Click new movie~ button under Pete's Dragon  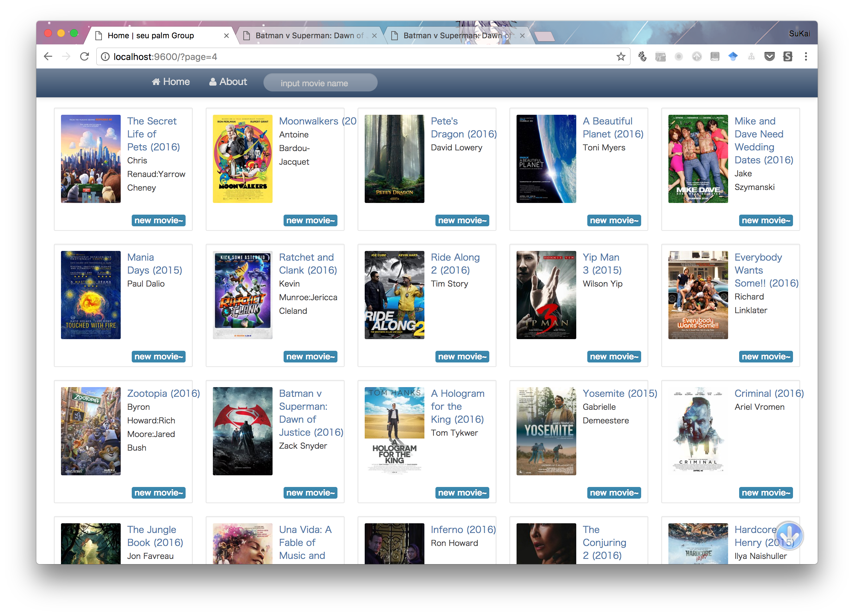pyautogui.click(x=462, y=220)
